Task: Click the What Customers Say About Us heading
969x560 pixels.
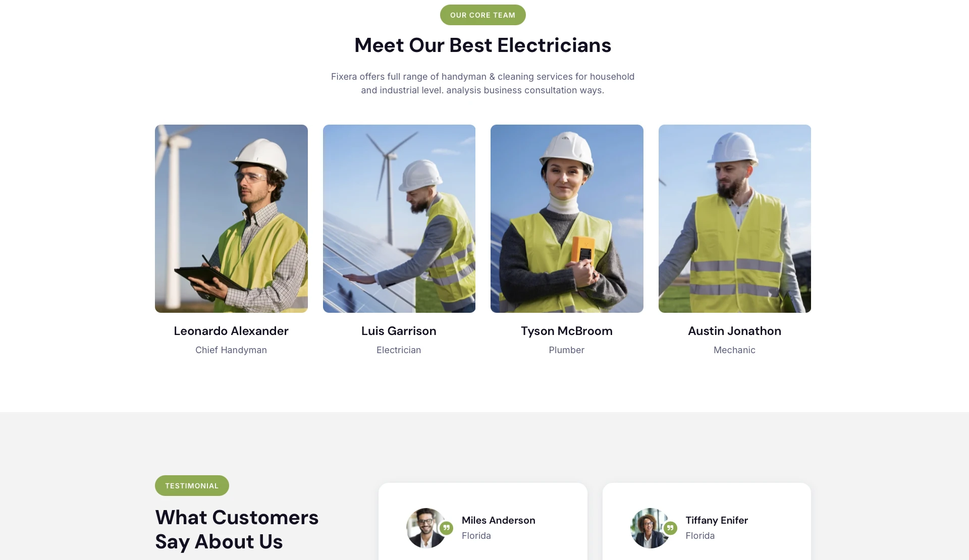Action: click(237, 530)
